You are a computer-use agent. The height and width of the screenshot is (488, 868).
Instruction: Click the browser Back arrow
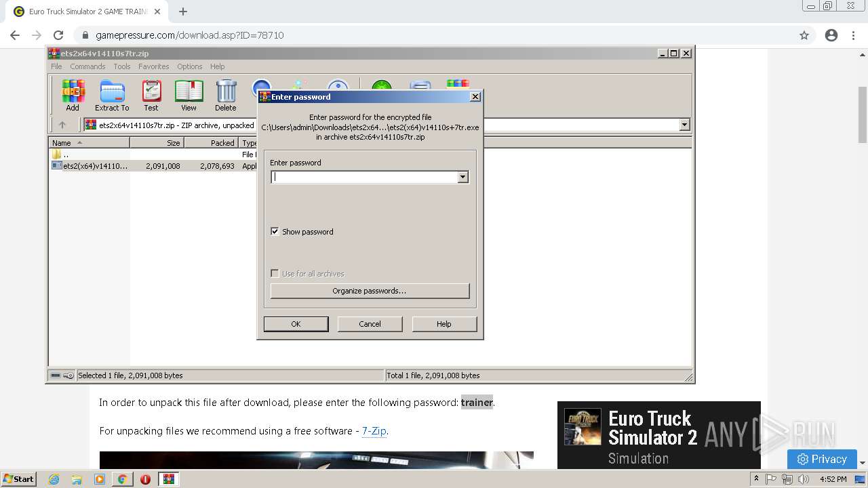[15, 35]
